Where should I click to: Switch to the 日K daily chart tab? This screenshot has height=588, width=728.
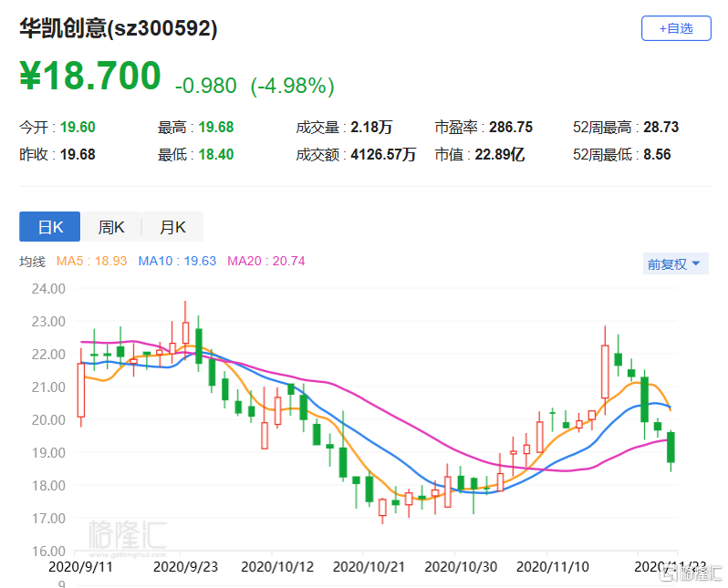pyautogui.click(x=49, y=226)
